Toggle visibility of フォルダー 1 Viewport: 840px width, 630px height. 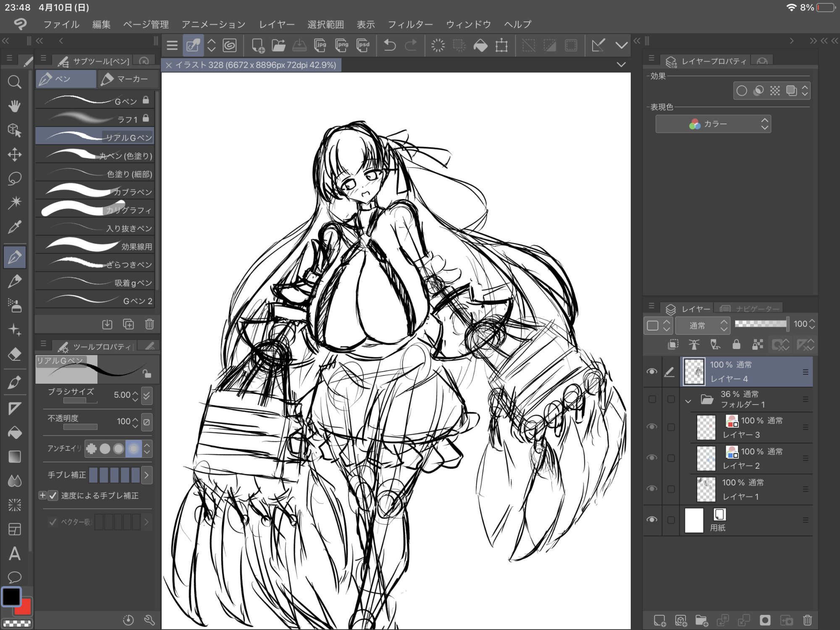tap(652, 399)
